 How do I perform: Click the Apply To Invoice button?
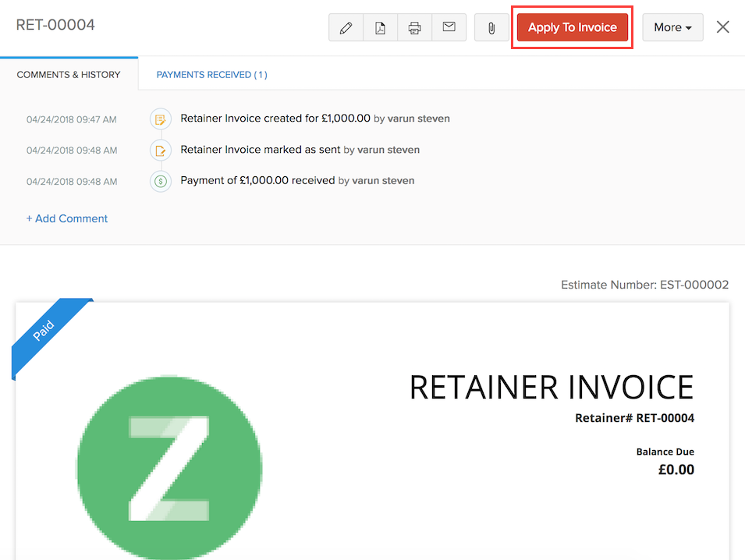[x=572, y=27]
